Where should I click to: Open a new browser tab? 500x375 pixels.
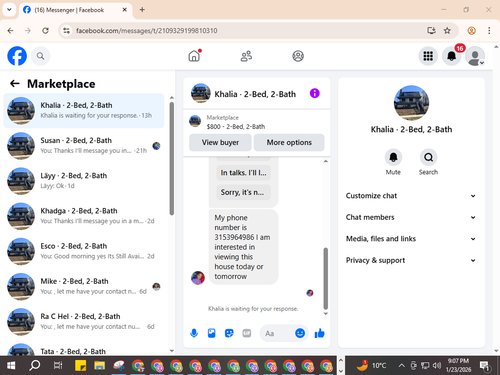coord(142,10)
